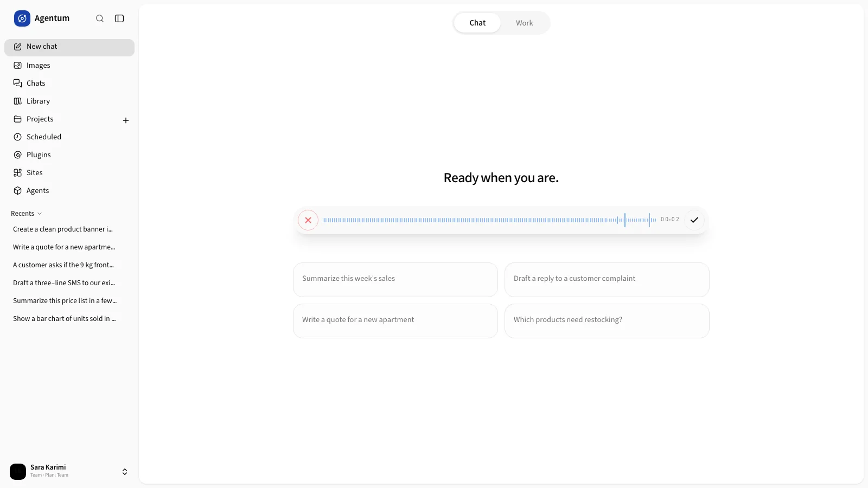Image resolution: width=868 pixels, height=488 pixels.
Task: Expand the account menu chevrons
Action: (x=125, y=472)
